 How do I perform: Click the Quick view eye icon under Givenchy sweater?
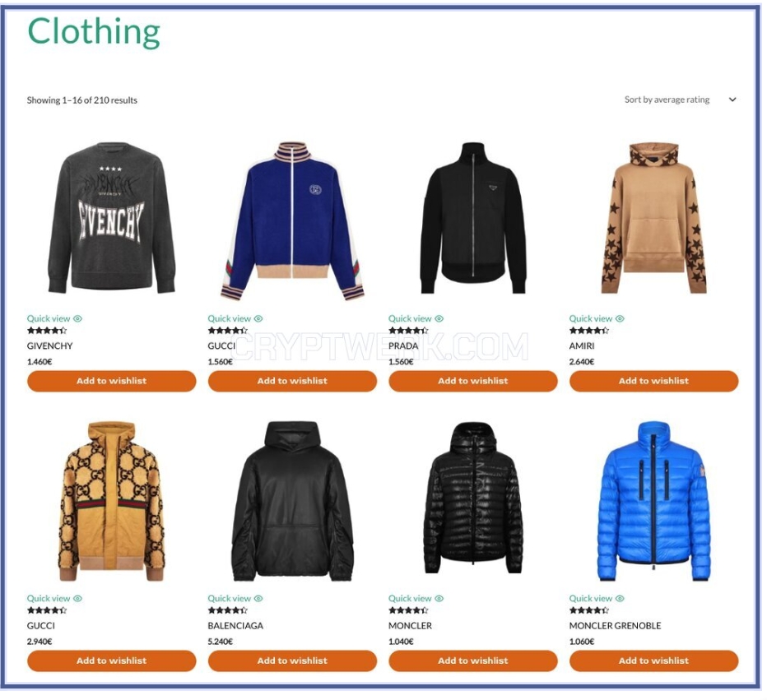[x=78, y=318]
